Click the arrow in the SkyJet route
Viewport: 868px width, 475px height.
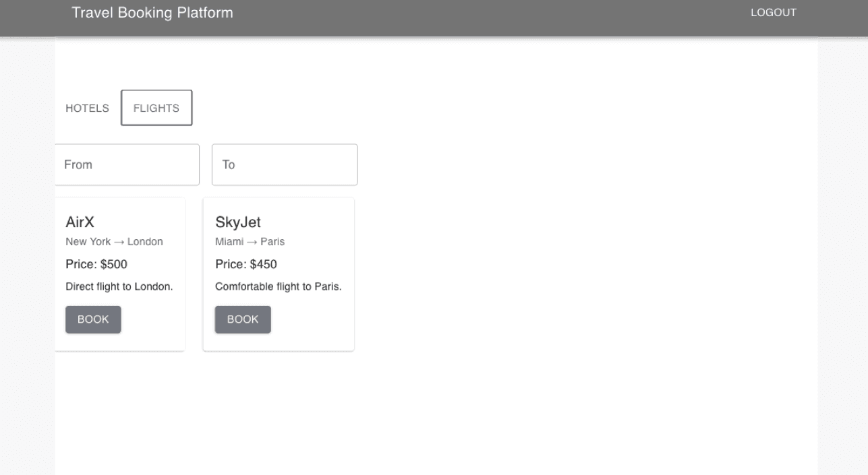pyautogui.click(x=252, y=242)
